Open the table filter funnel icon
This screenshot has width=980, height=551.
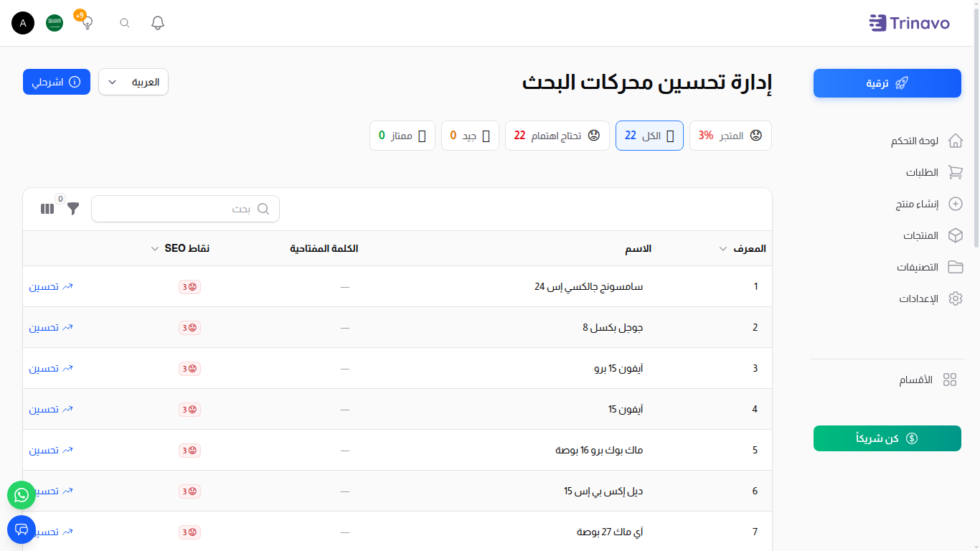point(73,209)
